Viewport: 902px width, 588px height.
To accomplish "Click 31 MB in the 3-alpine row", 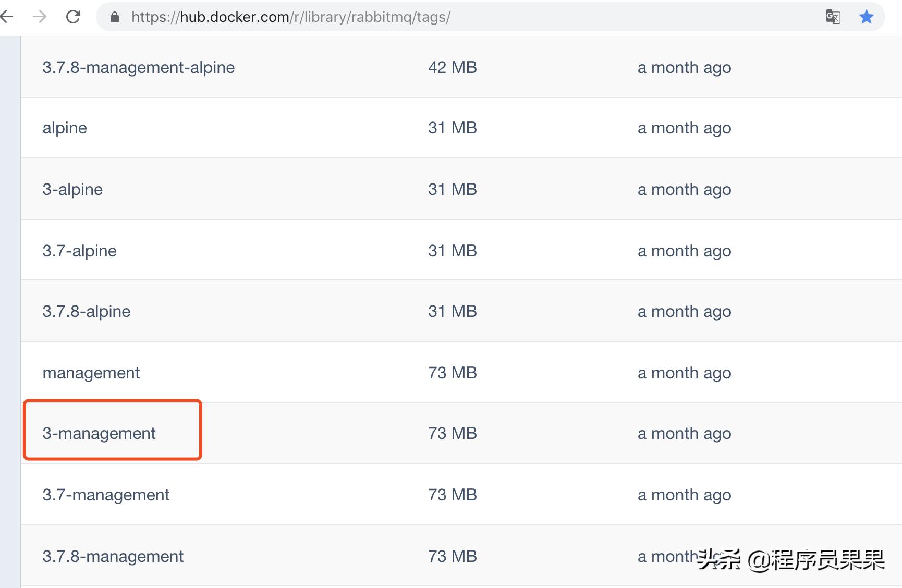I will [453, 189].
